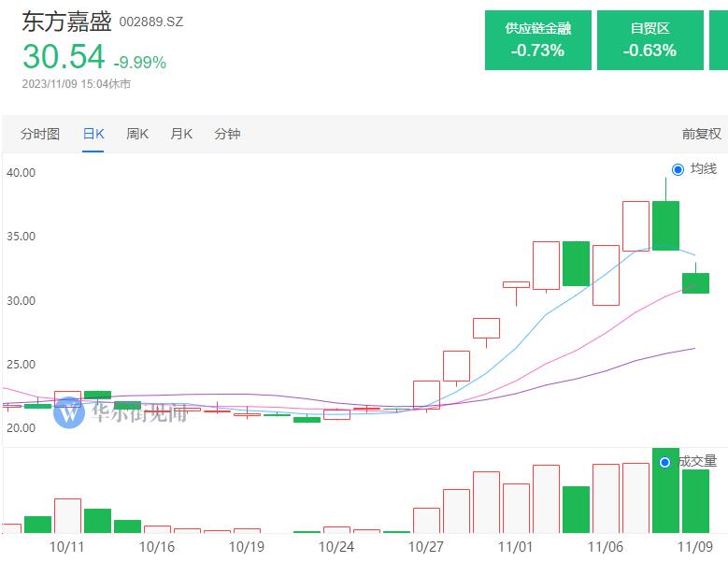Click the 40.00 price axis label

pyautogui.click(x=21, y=173)
